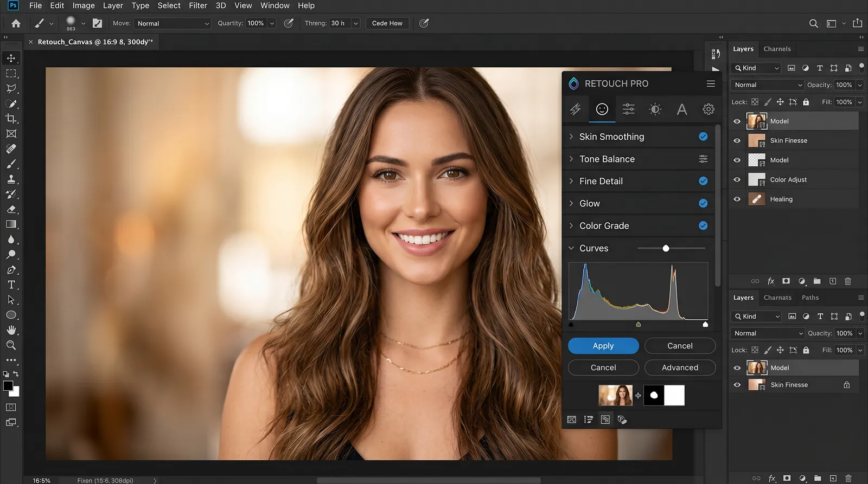Screen dimensions: 868x484
Task: Expand the Glow section
Action: tap(571, 203)
